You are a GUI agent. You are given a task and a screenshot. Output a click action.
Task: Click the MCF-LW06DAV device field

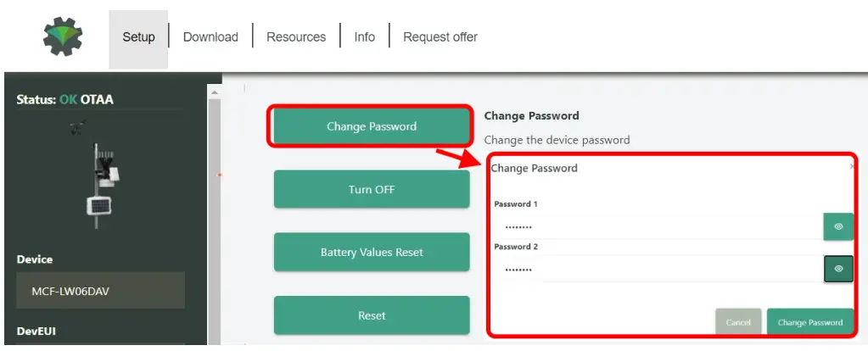pos(100,291)
